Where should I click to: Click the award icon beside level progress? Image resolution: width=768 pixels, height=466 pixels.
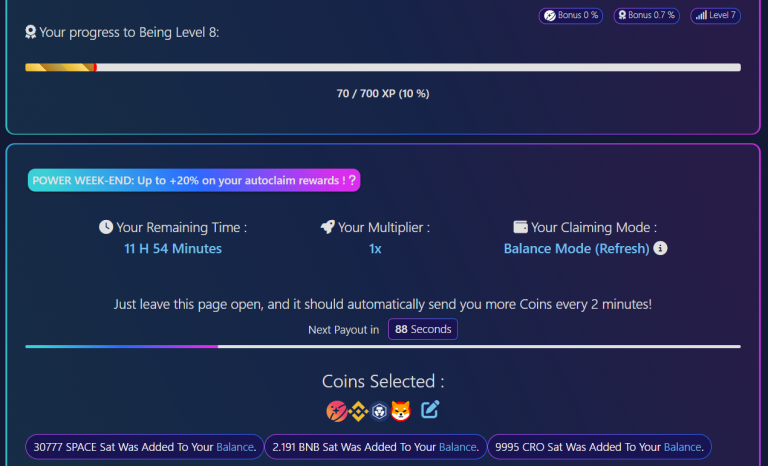[31, 32]
